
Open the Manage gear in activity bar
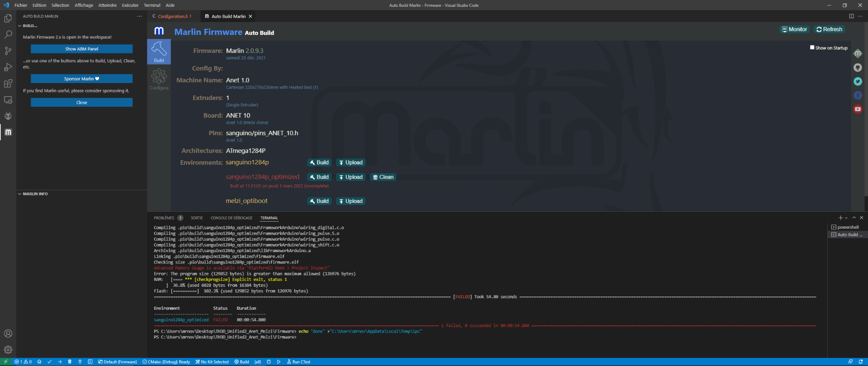[8, 350]
